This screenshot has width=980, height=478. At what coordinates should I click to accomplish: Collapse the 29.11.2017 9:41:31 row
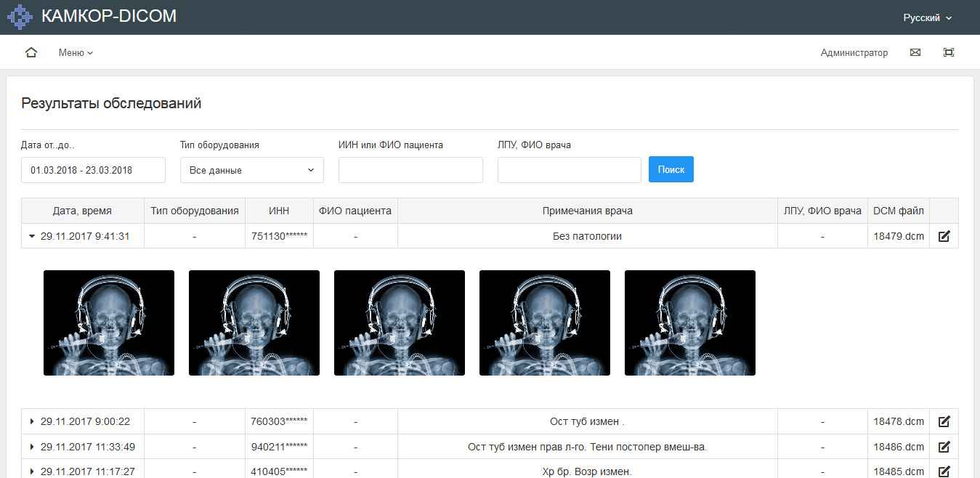[x=31, y=236]
